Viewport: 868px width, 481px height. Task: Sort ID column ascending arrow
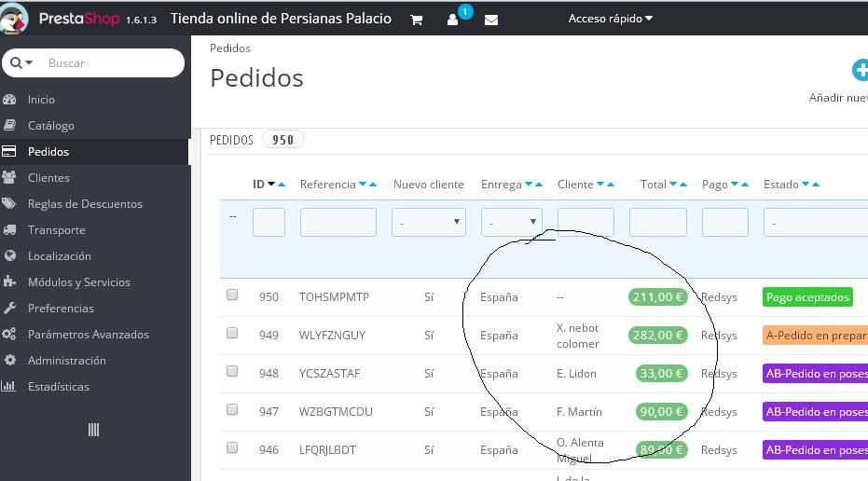coord(282,184)
